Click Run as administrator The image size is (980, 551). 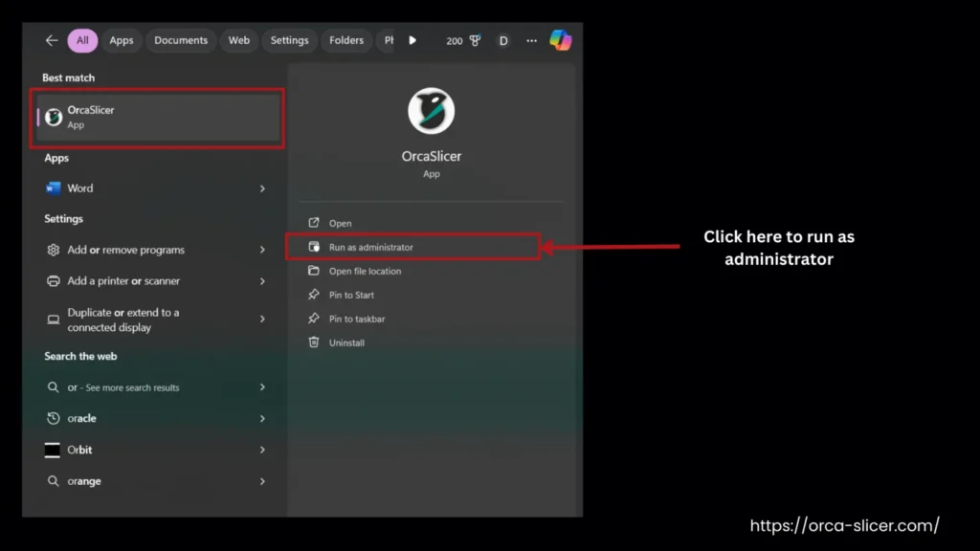pyautogui.click(x=413, y=248)
